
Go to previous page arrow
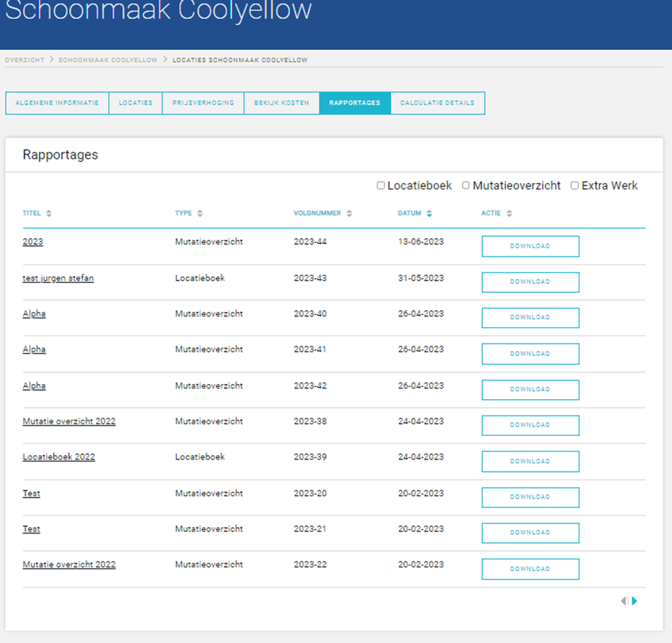click(624, 601)
